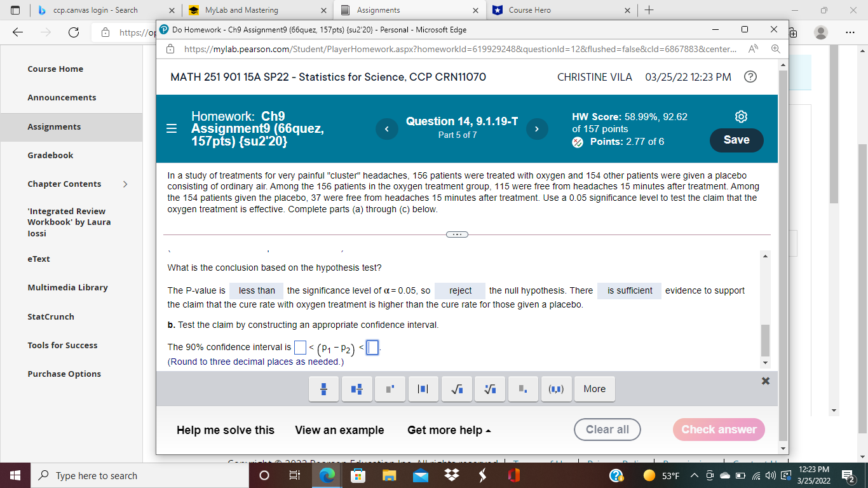The height and width of the screenshot is (488, 868).
Task: Collapse the Get more help menu
Action: [x=448, y=430]
